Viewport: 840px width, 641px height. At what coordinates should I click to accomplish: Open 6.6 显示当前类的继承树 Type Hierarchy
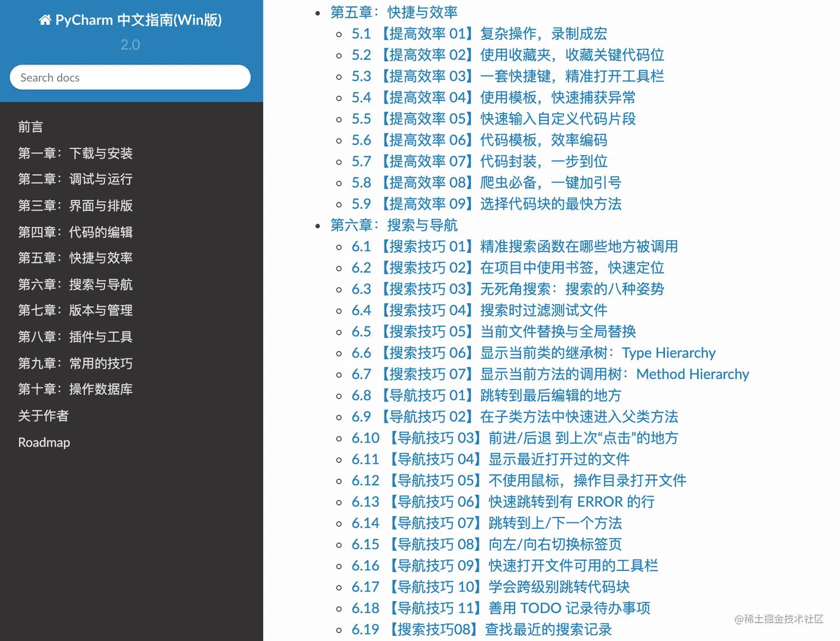[x=534, y=353]
